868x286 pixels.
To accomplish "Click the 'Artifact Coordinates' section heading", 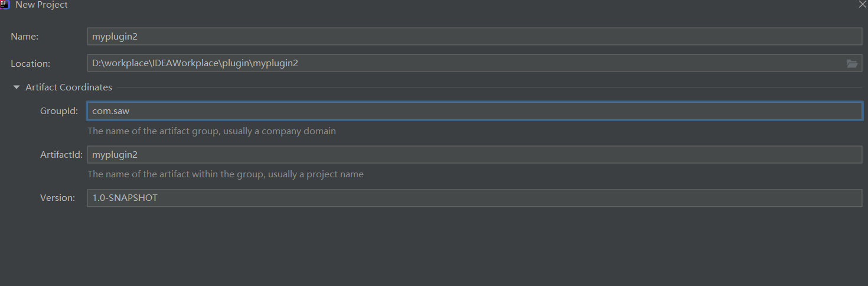I will pos(68,87).
